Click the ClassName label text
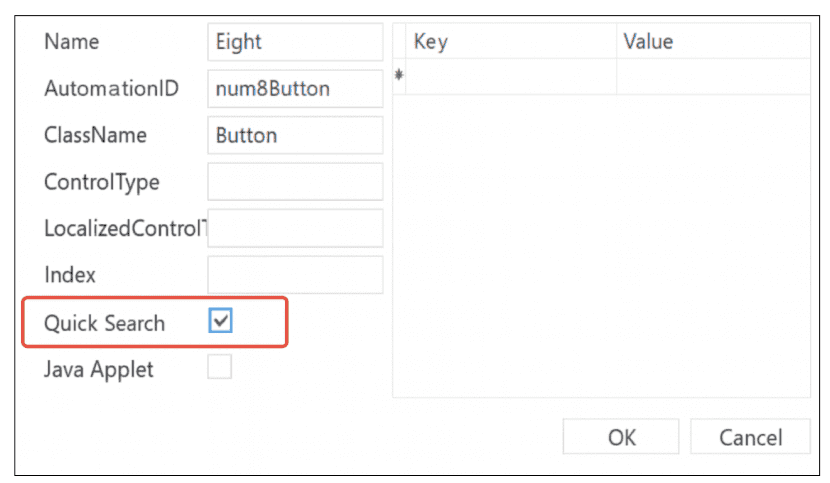 (95, 135)
